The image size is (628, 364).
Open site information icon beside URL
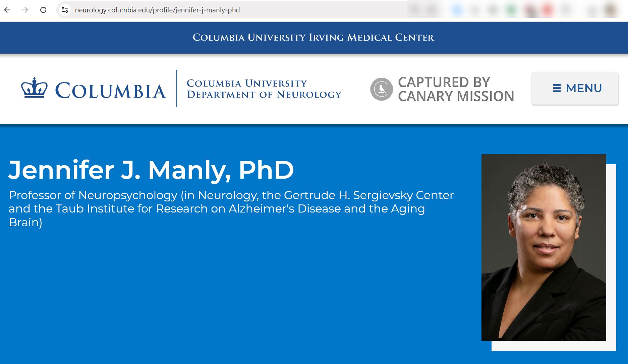(65, 10)
